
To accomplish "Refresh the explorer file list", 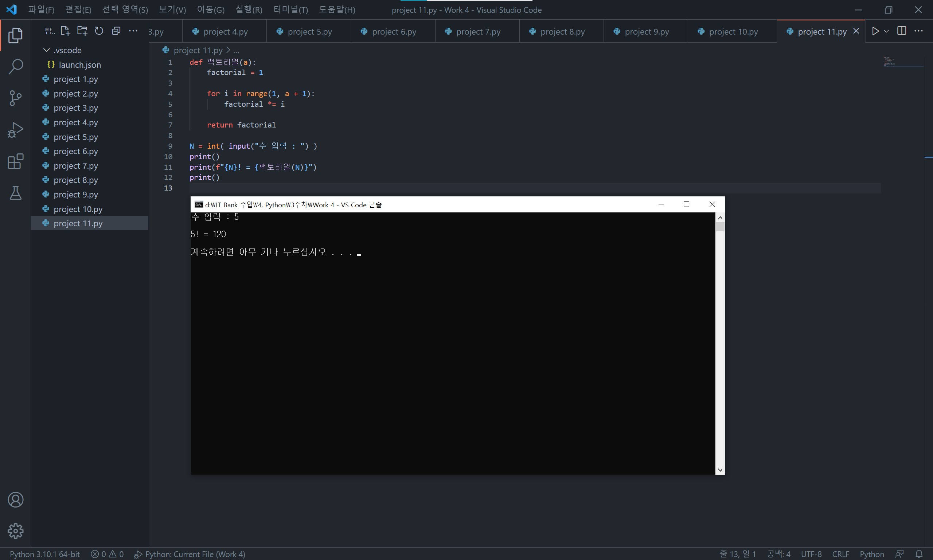I will pyautogui.click(x=99, y=31).
